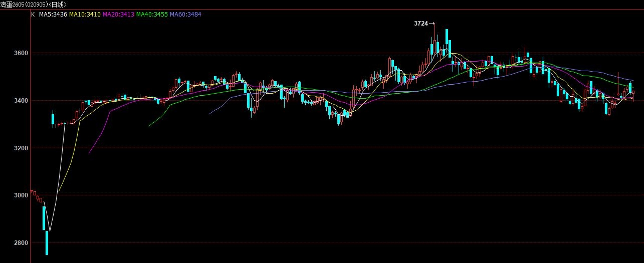Select the last candle on the right
644x263 pixels.
(x=633, y=93)
